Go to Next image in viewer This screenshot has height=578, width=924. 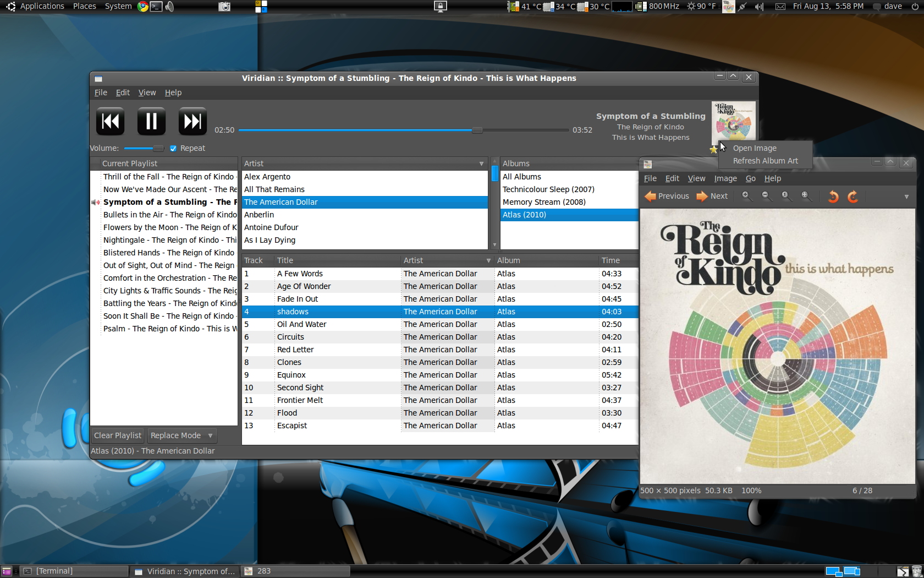click(x=712, y=196)
